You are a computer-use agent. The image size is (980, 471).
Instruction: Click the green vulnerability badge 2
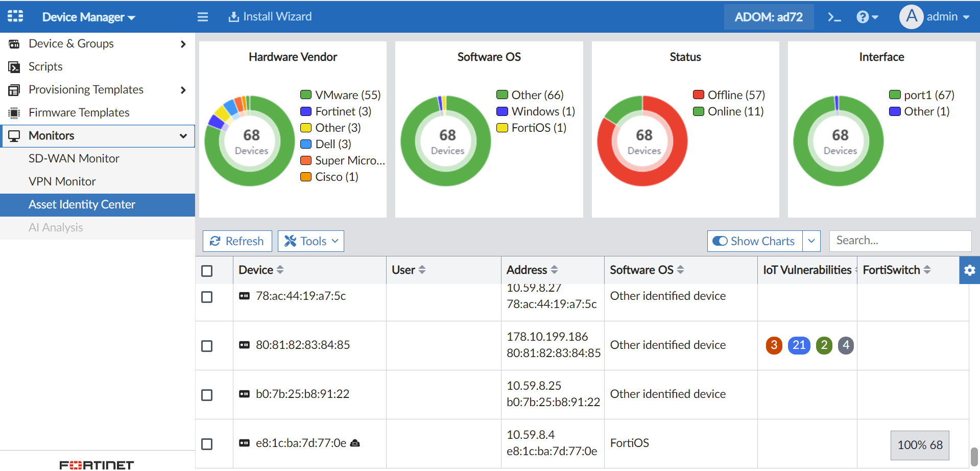tap(824, 345)
